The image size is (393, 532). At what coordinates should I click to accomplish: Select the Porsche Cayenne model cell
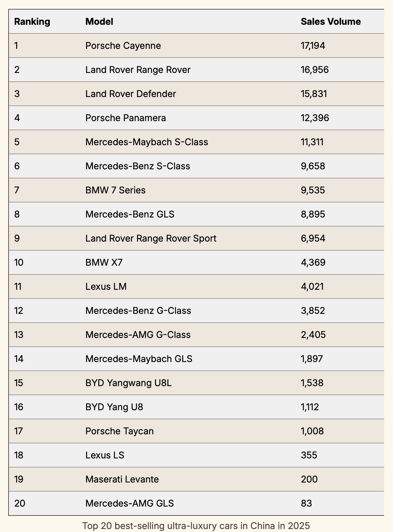[123, 46]
